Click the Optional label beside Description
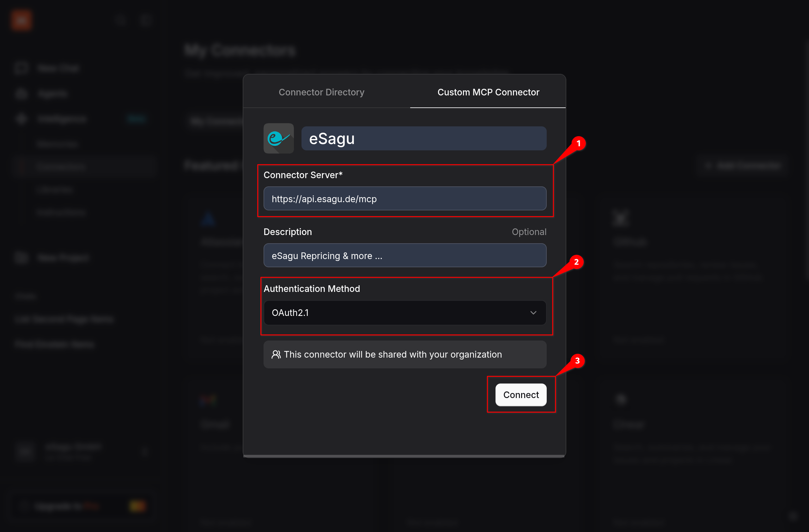 tap(529, 232)
